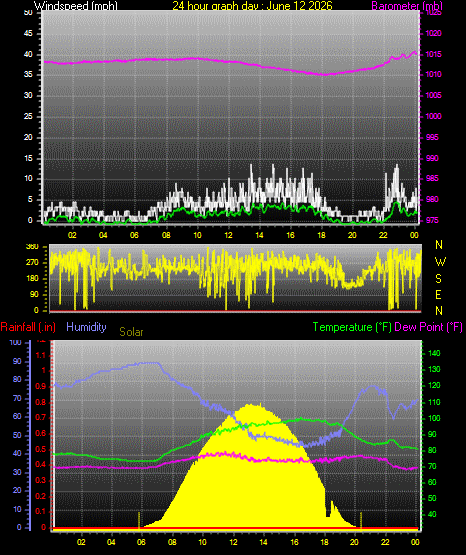Click the Barometer (mb) axis title
This screenshot has height=555, width=466.
(x=407, y=6)
